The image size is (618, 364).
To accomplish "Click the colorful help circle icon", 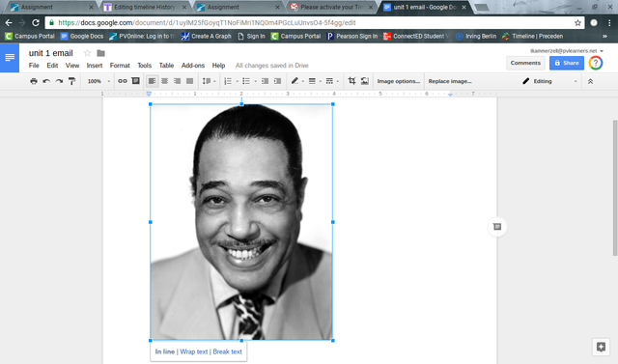I will coord(596,63).
